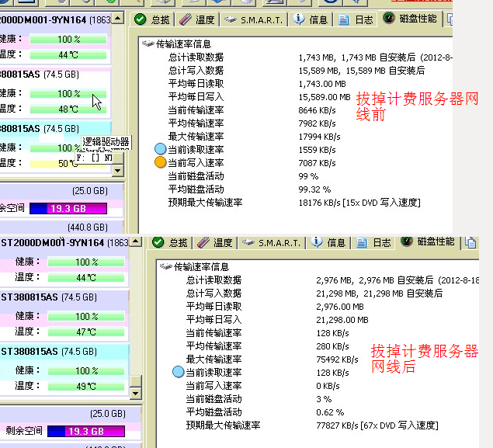
Task: Open the 日志 tab in the upper window
Action: pyautogui.click(x=356, y=19)
